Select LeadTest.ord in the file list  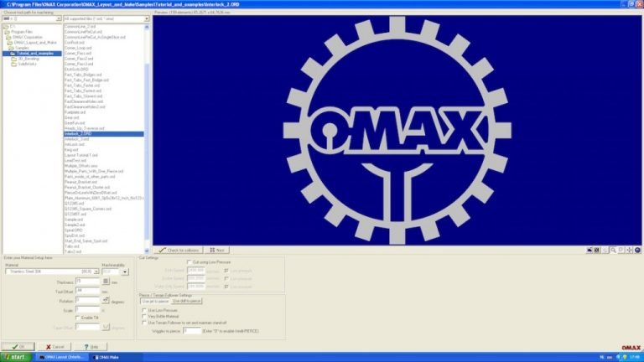pyautogui.click(x=75, y=161)
